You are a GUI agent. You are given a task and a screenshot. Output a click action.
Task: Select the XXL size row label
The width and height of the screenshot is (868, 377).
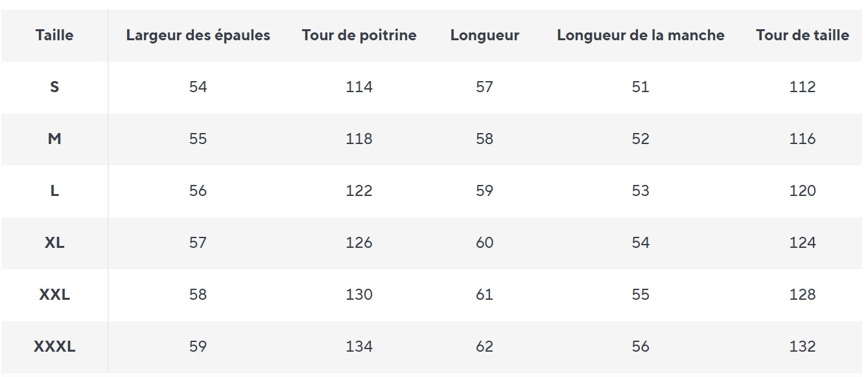pos(54,295)
